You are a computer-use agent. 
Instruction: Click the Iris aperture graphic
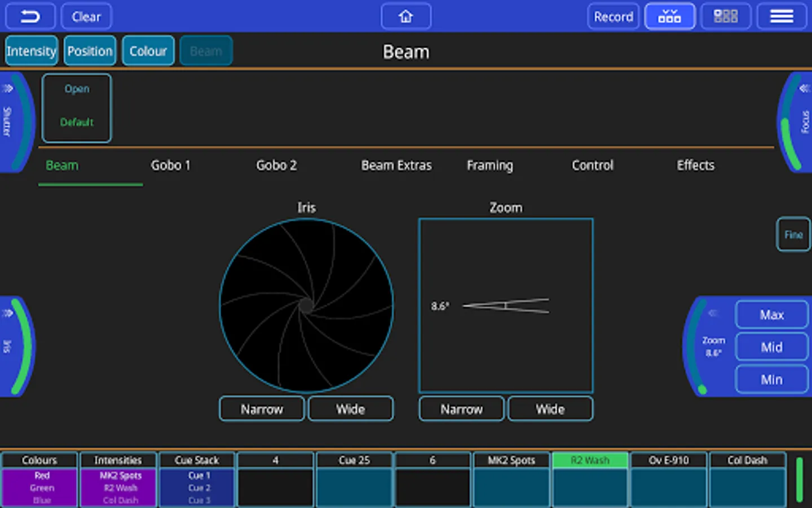(306, 305)
